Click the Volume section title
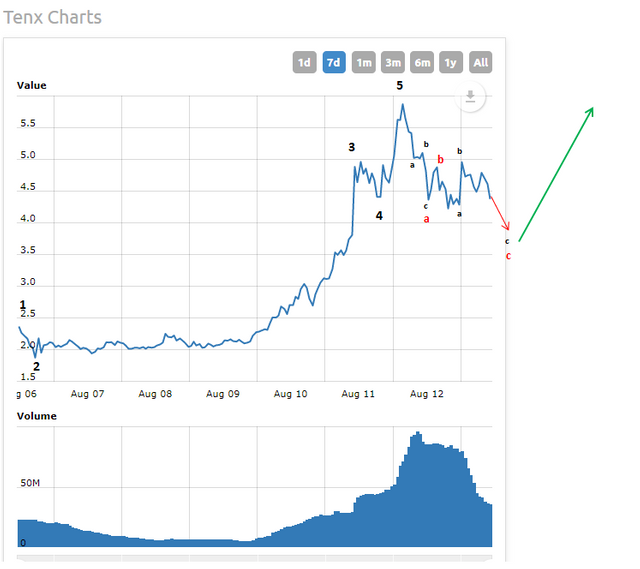640x569 pixels. pos(37,416)
